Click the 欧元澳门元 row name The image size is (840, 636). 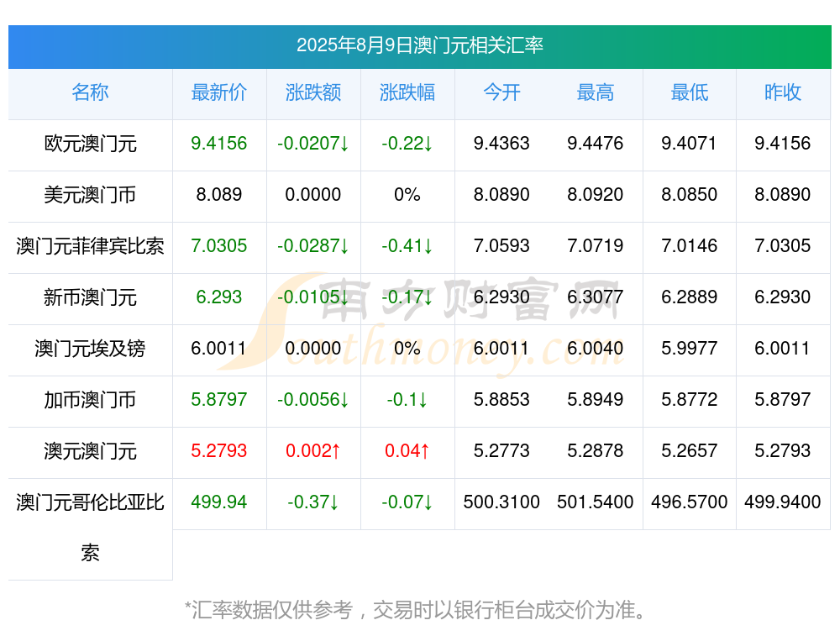pos(90,144)
